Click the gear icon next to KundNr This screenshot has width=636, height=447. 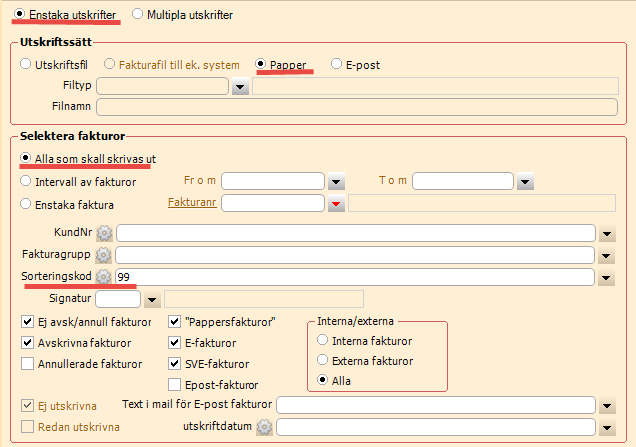pyautogui.click(x=104, y=233)
